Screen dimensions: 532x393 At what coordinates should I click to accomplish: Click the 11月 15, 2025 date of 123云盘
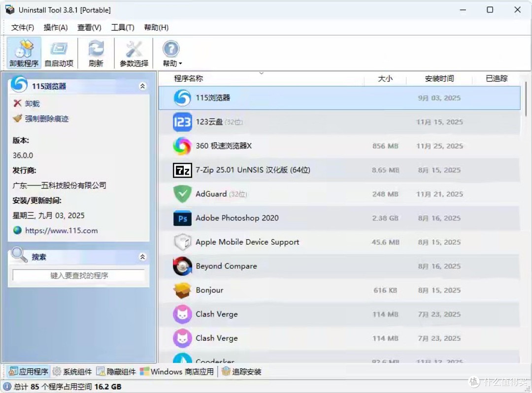point(439,122)
